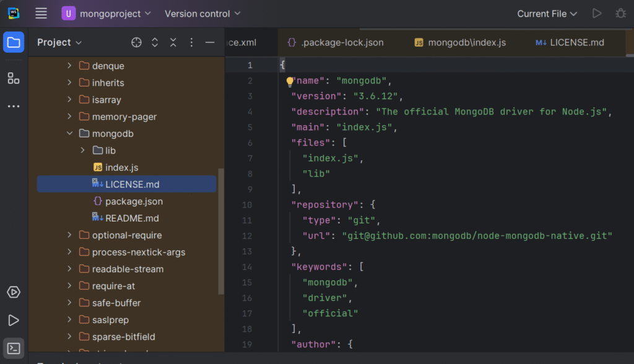Expand the readable-stream folder
Screen dimensions: 634x364
pyautogui.click(x=69, y=269)
